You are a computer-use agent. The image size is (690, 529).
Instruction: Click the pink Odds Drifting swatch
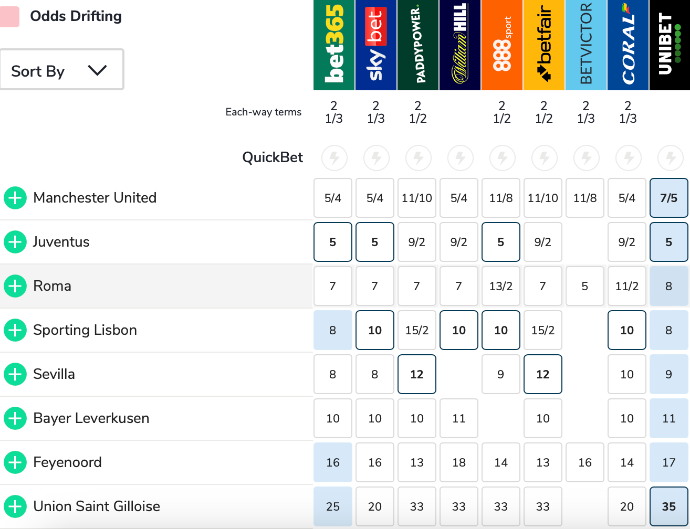10,16
